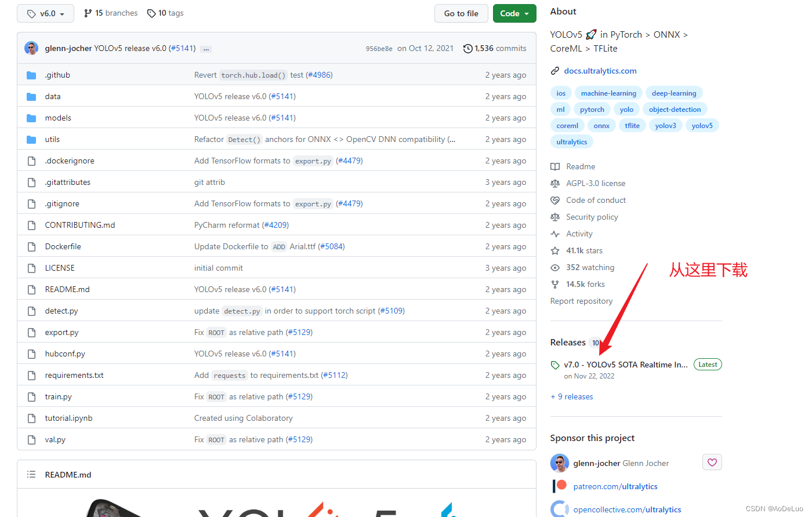Open the export.py file
Viewport: 812px width, 517px height.
point(61,332)
